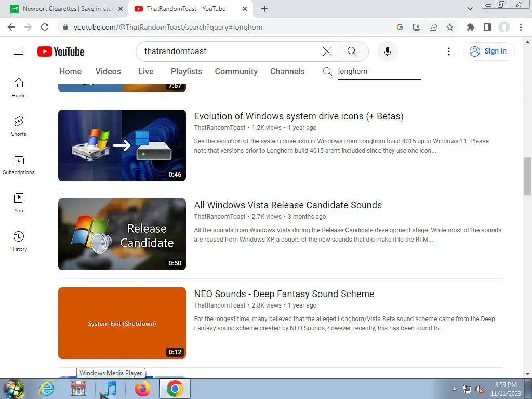Click the taskbar clock 3:59 PM
This screenshot has height=399, width=532.
tap(506, 389)
